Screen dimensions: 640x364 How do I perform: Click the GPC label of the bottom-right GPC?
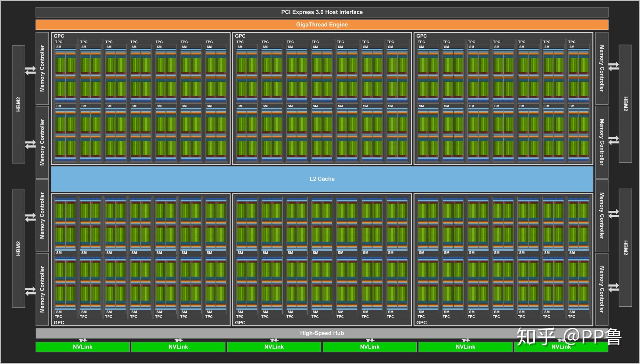tap(422, 323)
